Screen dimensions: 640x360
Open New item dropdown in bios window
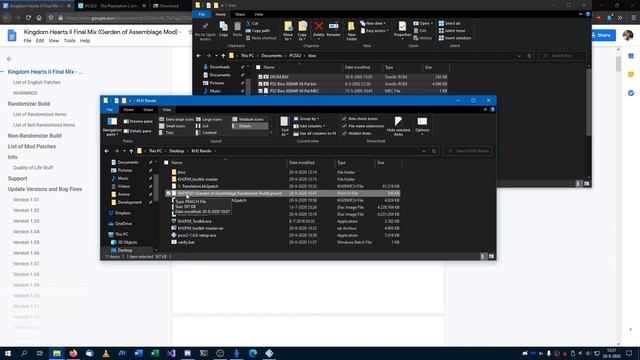click(x=373, y=23)
